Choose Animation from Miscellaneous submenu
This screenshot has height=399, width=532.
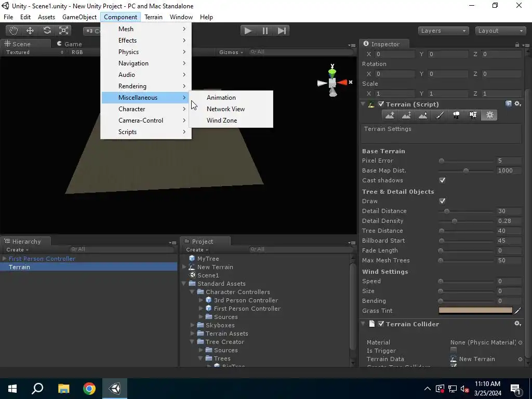[x=231, y=98]
